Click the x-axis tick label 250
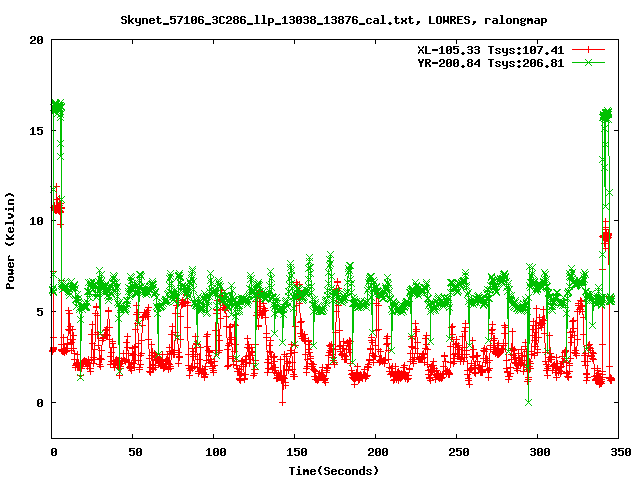This screenshot has height=480, width=640. (459, 452)
